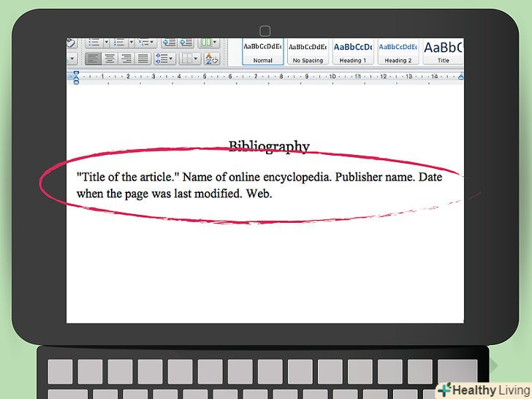Click the ruler at the 10 mark
The image size is (532, 399).
click(332, 76)
